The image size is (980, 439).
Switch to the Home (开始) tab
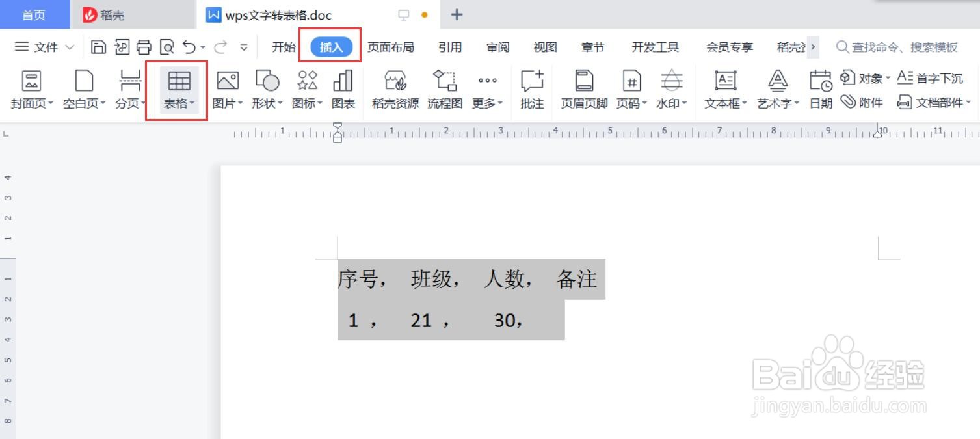(284, 47)
